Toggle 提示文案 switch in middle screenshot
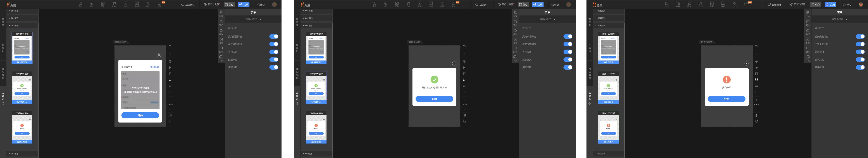 coord(568,59)
